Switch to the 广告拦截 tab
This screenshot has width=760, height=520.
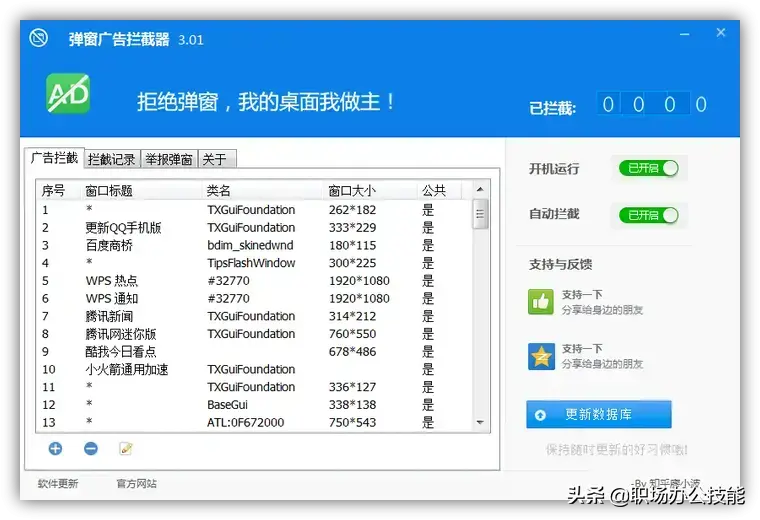point(54,158)
